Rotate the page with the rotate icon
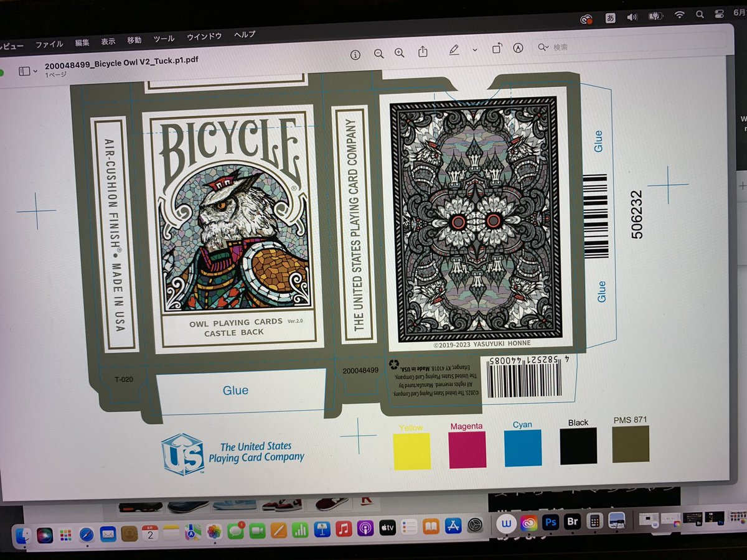 click(x=497, y=49)
